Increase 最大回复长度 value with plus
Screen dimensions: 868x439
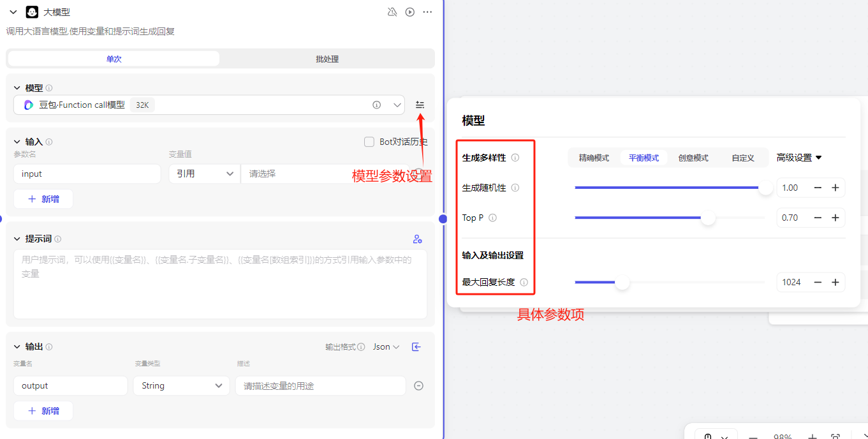coord(835,282)
